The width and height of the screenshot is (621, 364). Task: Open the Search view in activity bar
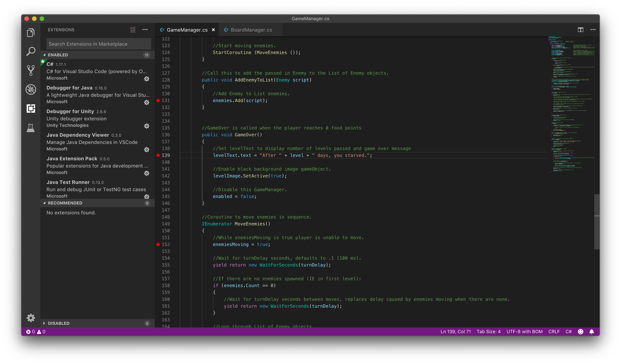tap(30, 51)
